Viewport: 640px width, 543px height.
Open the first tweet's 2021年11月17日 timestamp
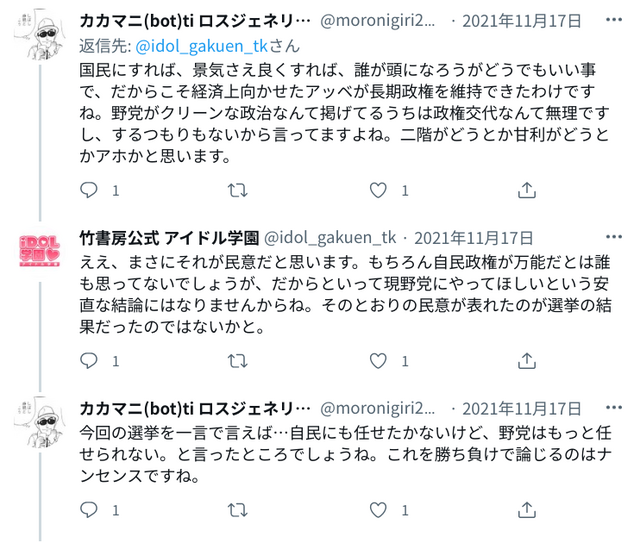522,20
